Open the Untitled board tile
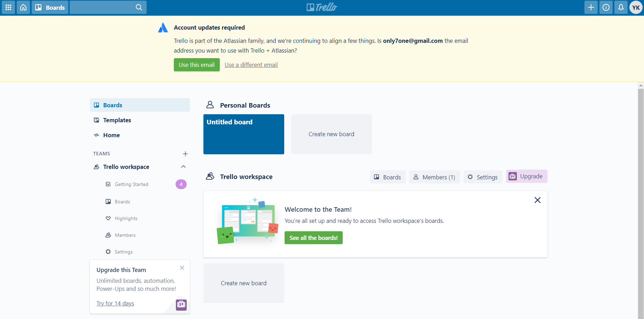 click(x=244, y=134)
